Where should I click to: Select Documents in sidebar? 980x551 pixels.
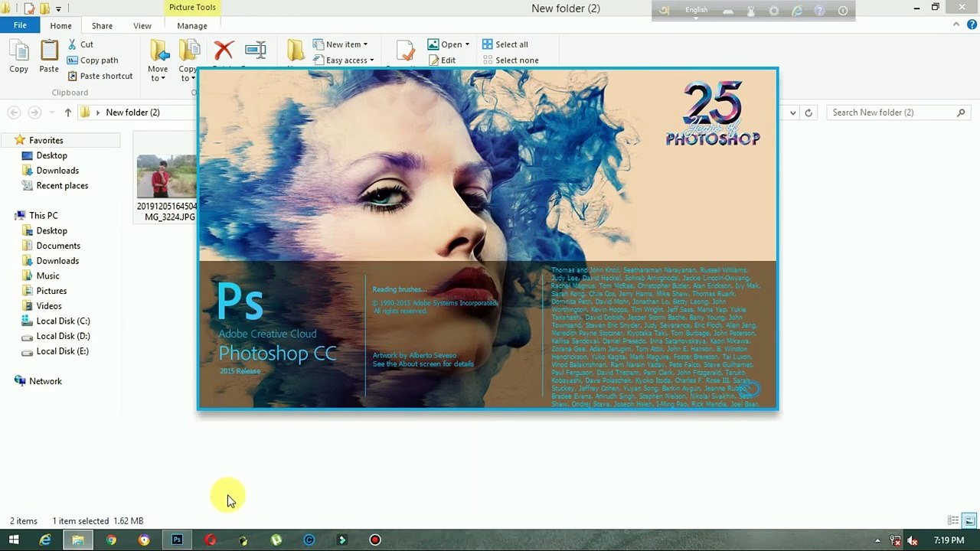click(58, 246)
